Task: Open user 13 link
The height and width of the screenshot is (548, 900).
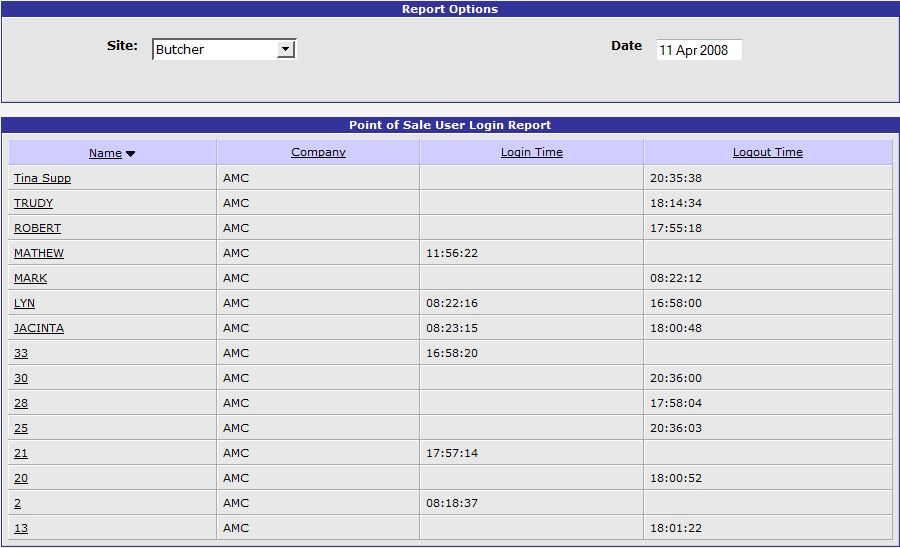Action: [x=21, y=528]
